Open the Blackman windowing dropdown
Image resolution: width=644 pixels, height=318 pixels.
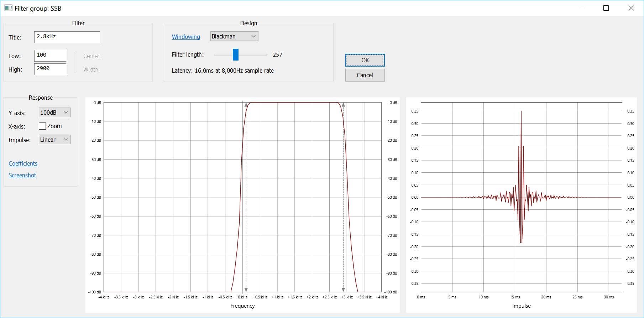234,36
